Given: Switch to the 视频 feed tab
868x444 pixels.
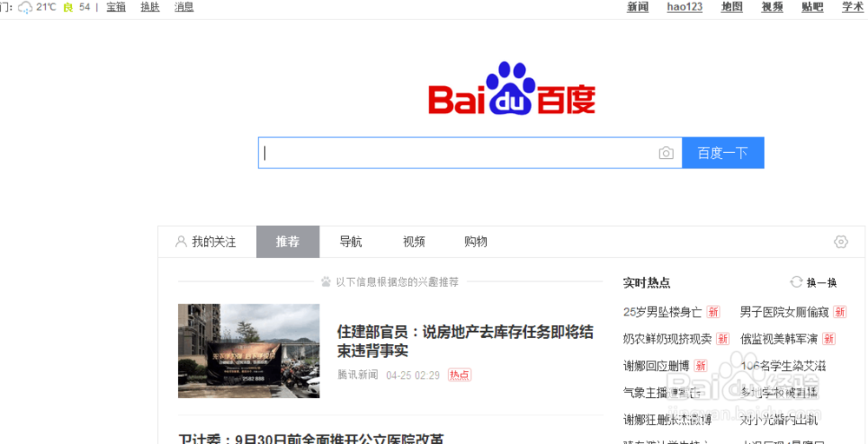Looking at the screenshot, I should pos(414,242).
